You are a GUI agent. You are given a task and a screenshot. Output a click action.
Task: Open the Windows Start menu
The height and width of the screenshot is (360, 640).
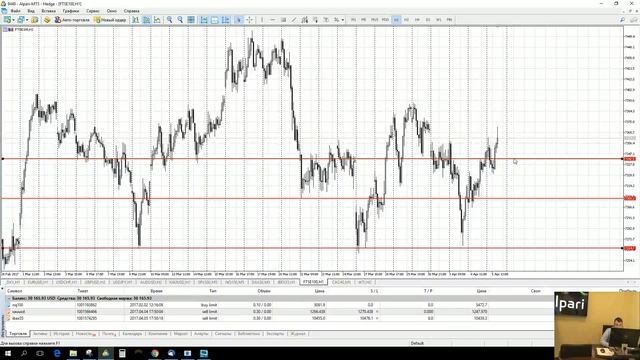coord(8,353)
